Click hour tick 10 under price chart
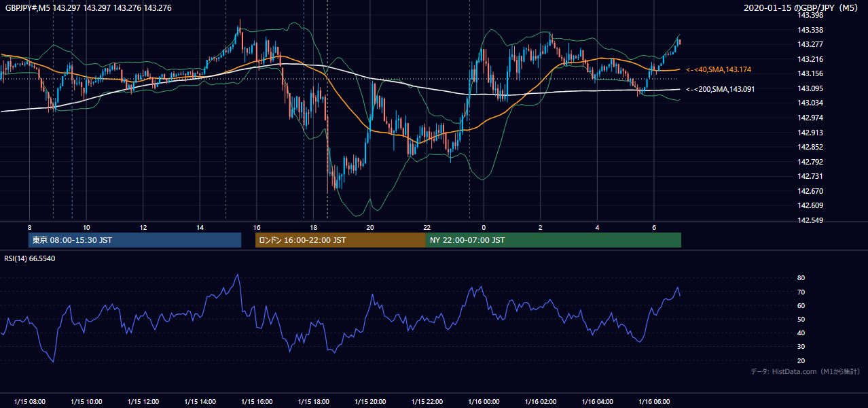The height and width of the screenshot is (408, 868). [86, 227]
